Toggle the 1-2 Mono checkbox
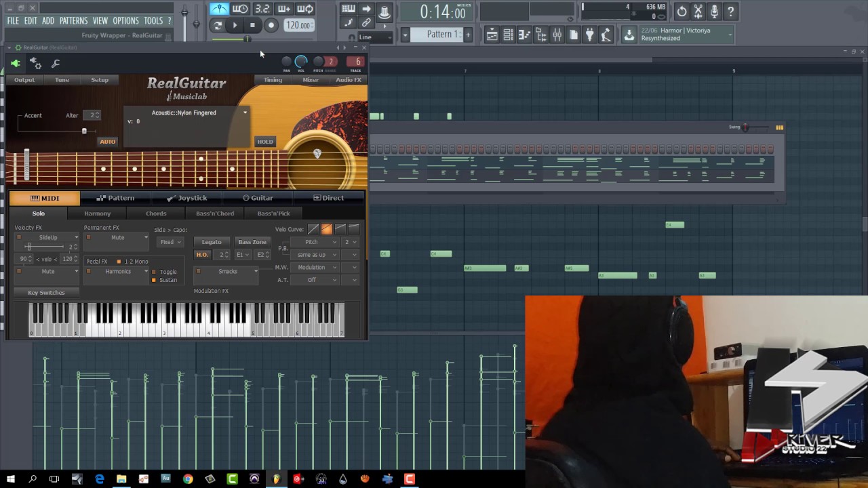This screenshot has height=488, width=868. pyautogui.click(x=119, y=262)
